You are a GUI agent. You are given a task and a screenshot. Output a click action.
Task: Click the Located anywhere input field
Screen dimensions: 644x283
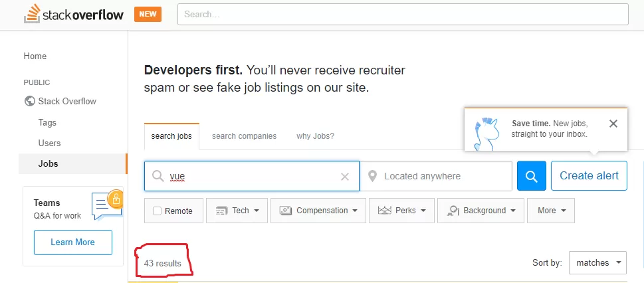click(436, 176)
